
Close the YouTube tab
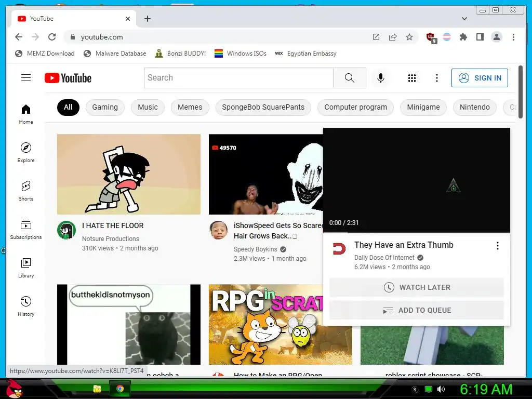pos(128,19)
